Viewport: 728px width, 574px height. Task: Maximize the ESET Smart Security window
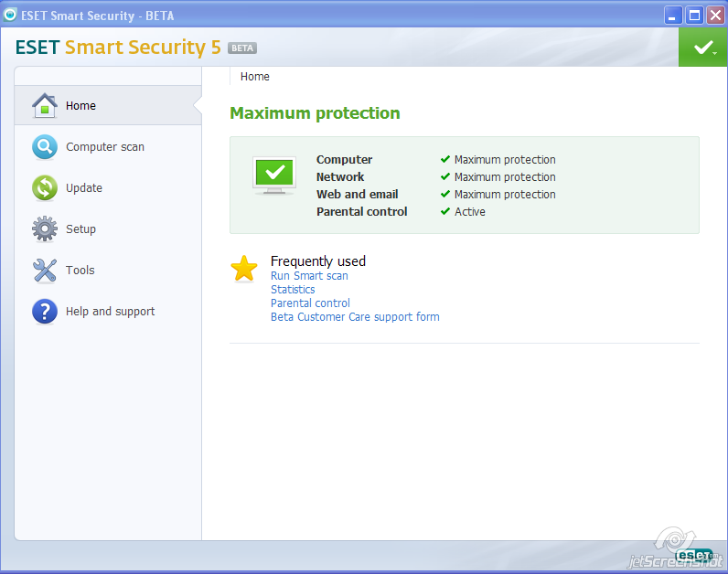tap(694, 16)
